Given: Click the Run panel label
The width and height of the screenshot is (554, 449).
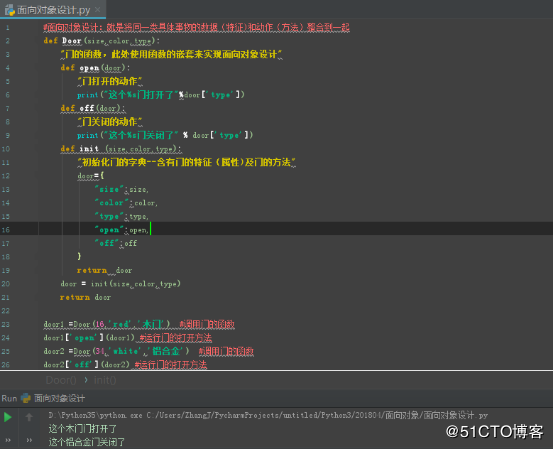Looking at the screenshot, I should point(9,398).
